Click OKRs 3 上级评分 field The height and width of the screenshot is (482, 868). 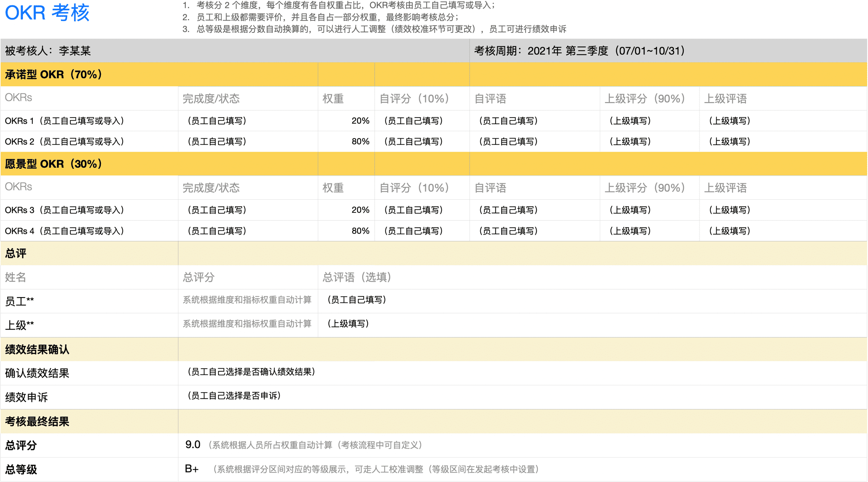tap(649, 210)
